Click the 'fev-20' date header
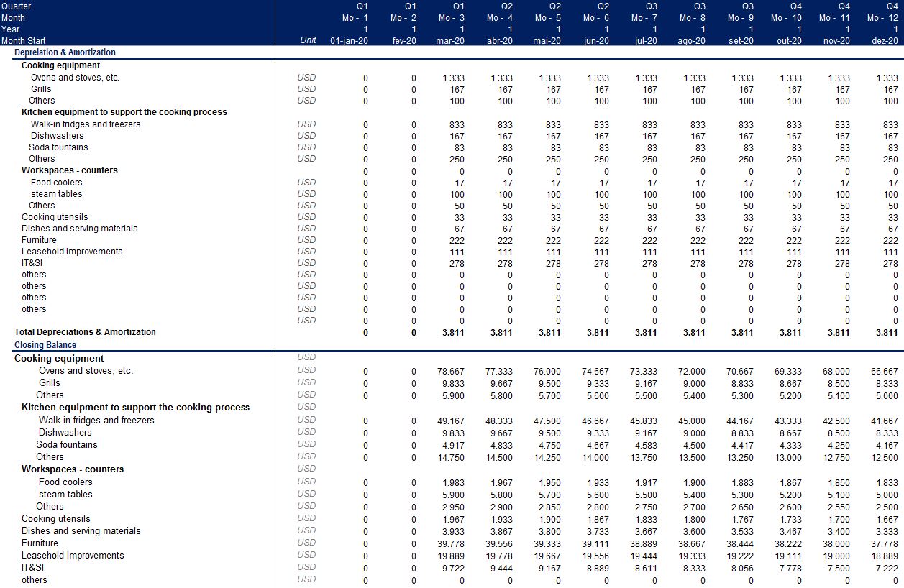This screenshot has height=588, width=904. (x=404, y=40)
